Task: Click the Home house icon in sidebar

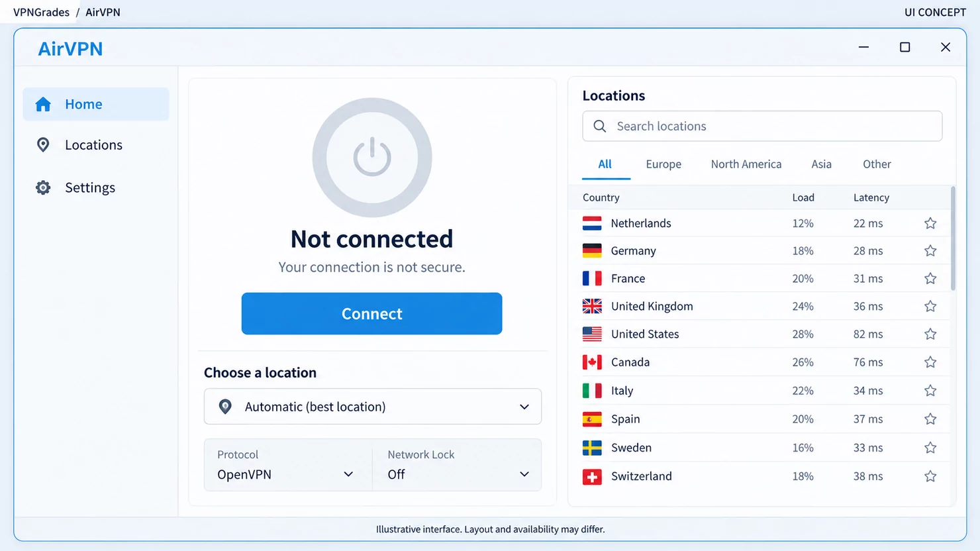Action: tap(43, 104)
